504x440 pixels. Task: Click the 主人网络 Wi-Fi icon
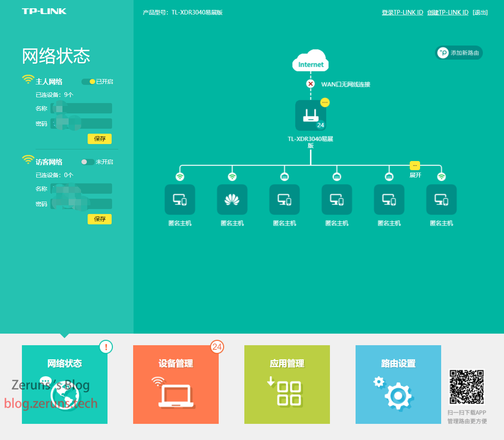click(28, 79)
